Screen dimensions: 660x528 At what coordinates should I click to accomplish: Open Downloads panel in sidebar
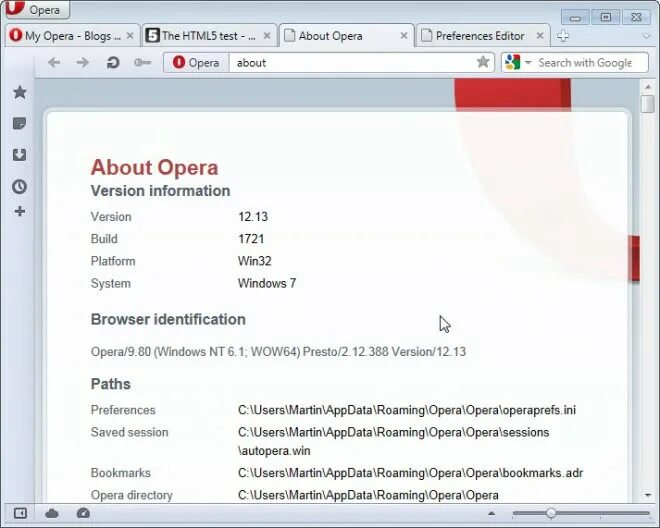[20, 155]
